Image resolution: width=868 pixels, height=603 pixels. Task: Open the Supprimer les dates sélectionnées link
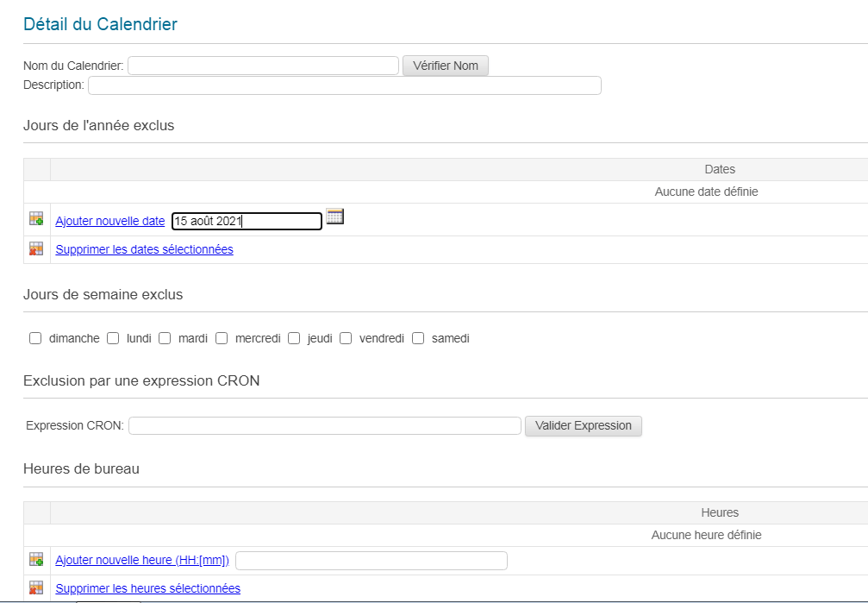[x=144, y=249]
